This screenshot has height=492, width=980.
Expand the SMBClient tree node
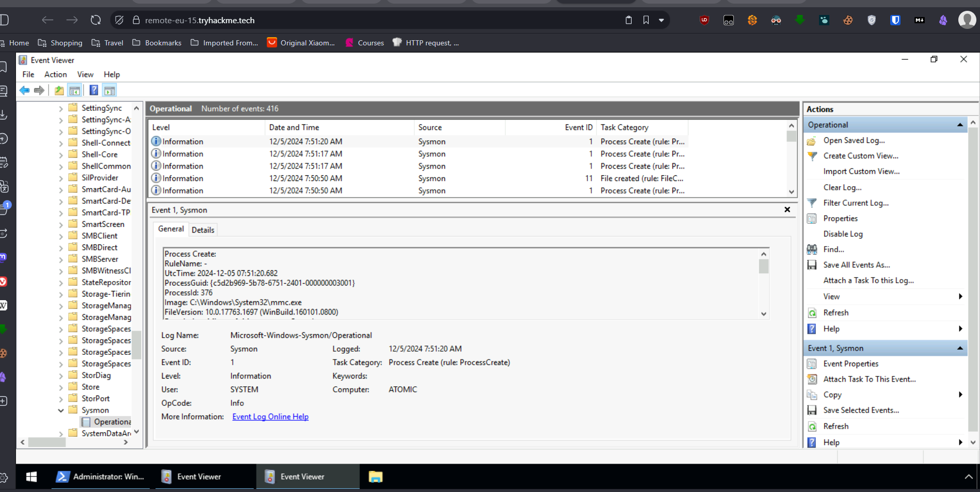tap(61, 236)
